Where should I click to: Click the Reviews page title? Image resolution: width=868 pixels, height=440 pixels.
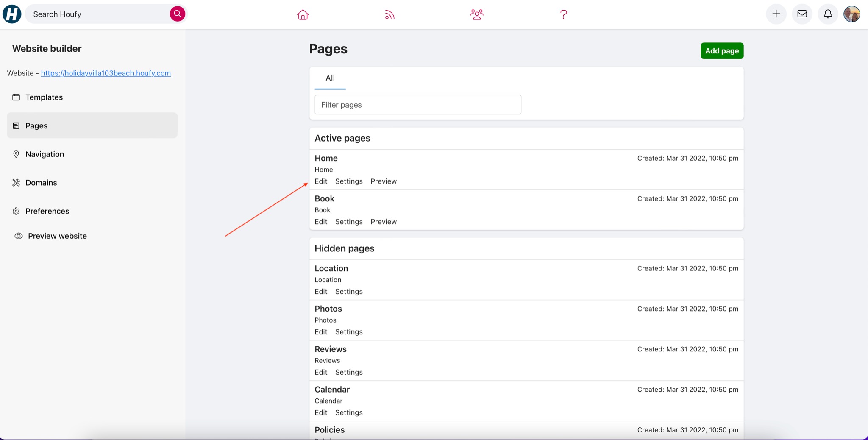[331, 349]
